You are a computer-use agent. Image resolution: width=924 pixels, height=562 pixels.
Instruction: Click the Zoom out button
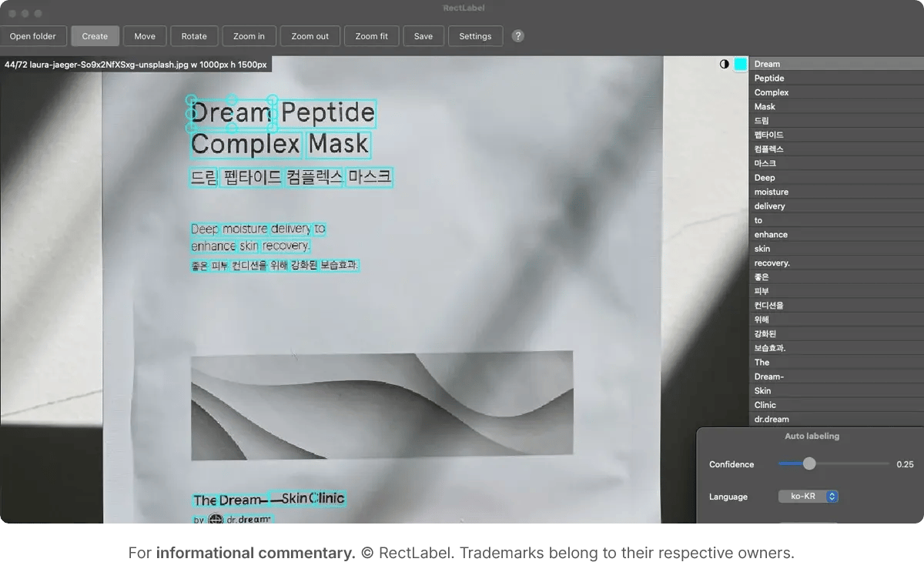point(310,36)
